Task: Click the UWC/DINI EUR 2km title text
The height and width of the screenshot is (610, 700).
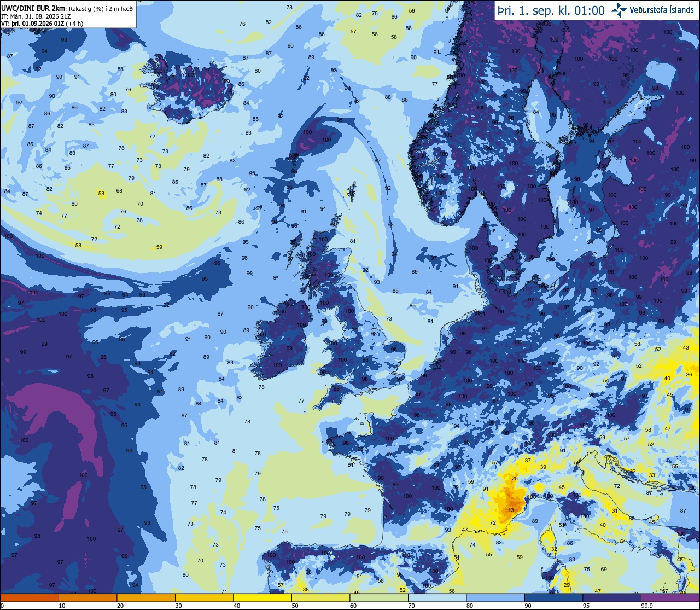Action: pyautogui.click(x=33, y=7)
